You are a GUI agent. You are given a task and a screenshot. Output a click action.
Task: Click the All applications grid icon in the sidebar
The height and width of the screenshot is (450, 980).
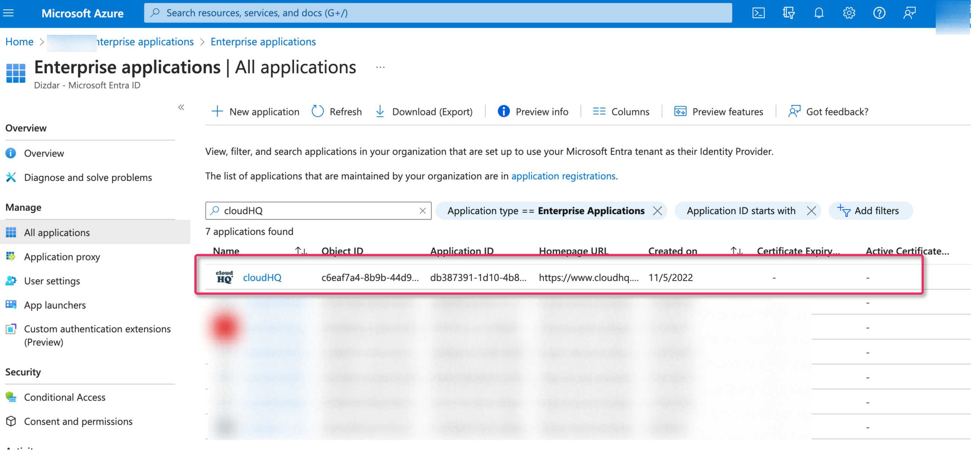(11, 232)
